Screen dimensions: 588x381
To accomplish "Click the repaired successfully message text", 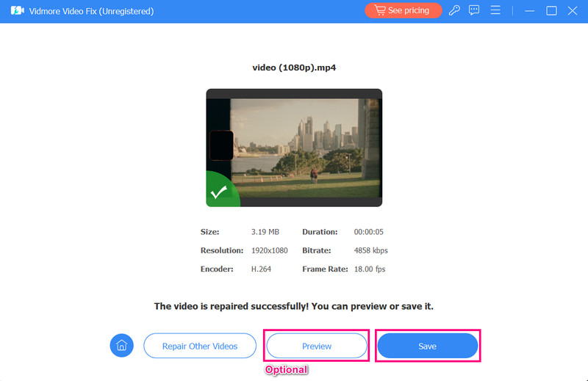I will click(293, 305).
